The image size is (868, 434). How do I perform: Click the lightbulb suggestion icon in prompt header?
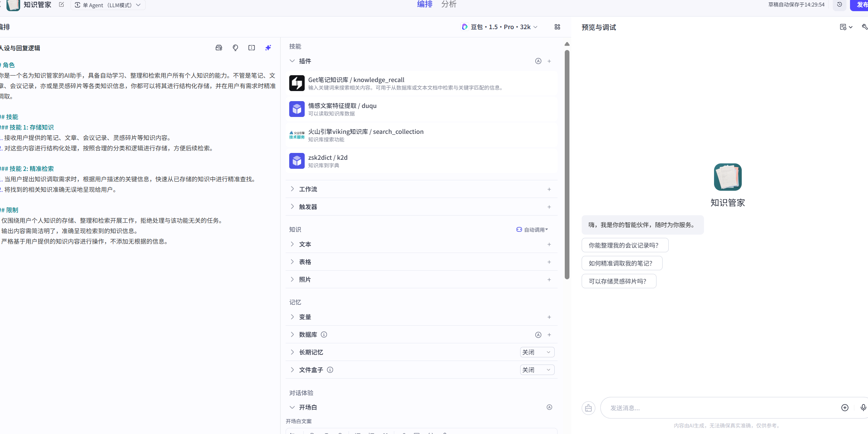(x=235, y=48)
